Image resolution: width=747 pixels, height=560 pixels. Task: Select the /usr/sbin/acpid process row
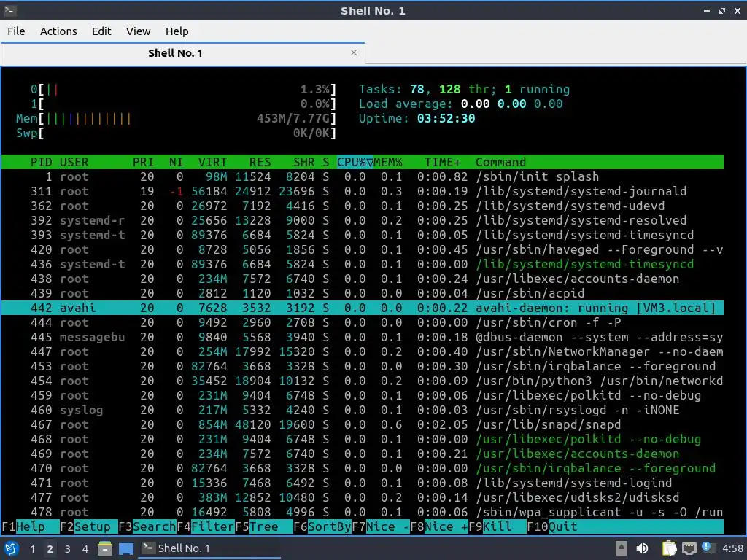click(363, 293)
